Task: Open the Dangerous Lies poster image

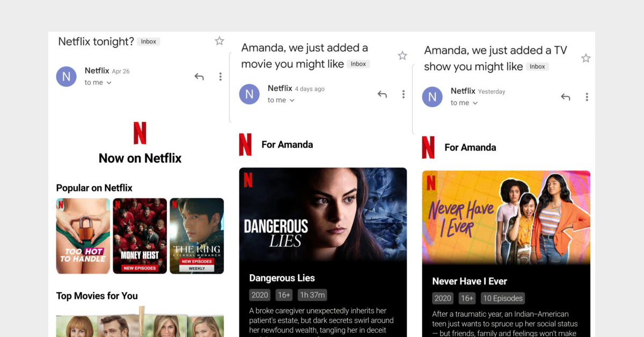Action: pyautogui.click(x=323, y=214)
